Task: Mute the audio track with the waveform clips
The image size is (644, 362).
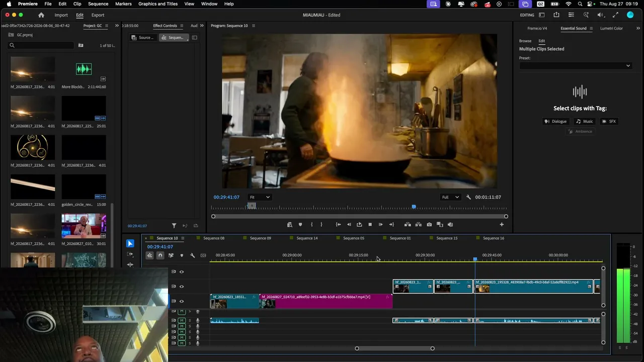Action: pyautogui.click(x=182, y=320)
